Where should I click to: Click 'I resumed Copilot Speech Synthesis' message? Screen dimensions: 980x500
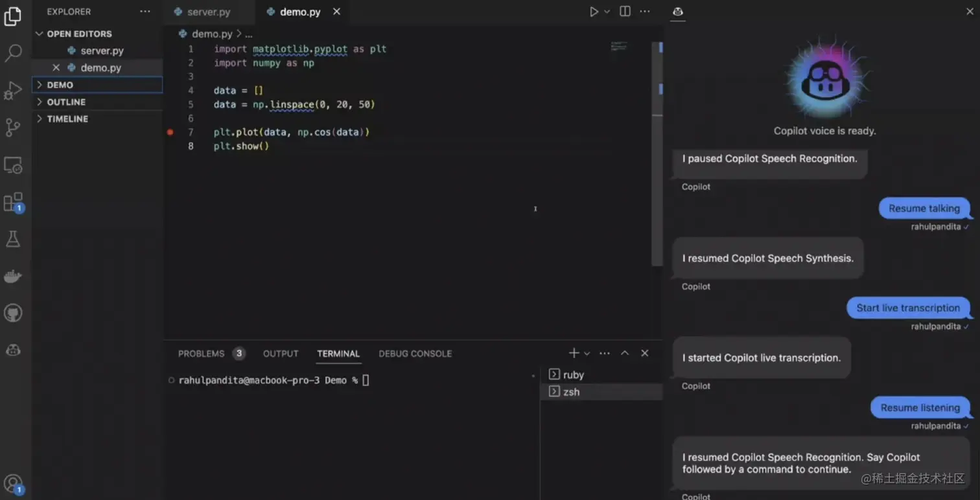[768, 258]
